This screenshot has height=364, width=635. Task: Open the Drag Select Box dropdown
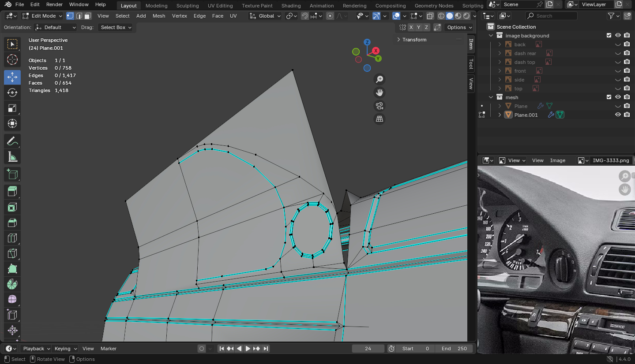116,27
